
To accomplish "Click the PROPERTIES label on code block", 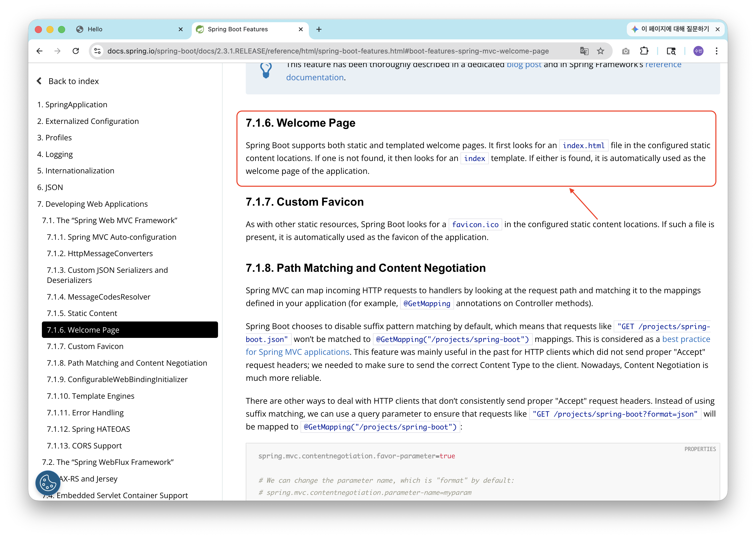I will click(x=700, y=449).
